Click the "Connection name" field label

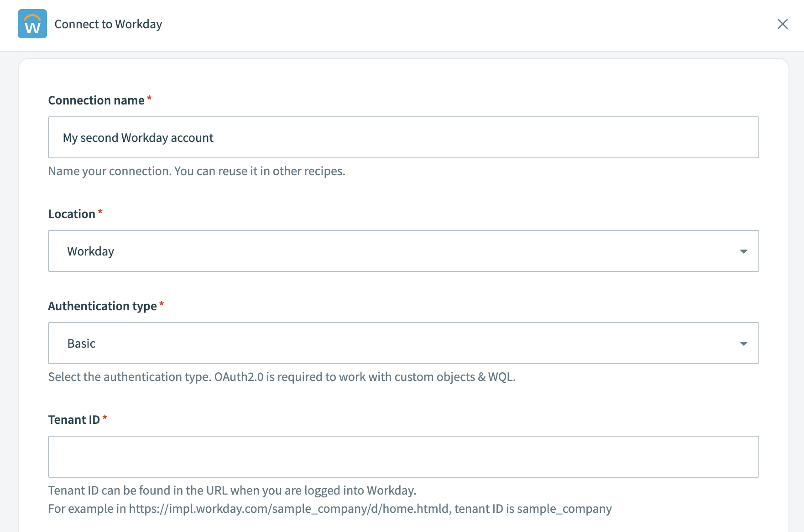(x=96, y=100)
